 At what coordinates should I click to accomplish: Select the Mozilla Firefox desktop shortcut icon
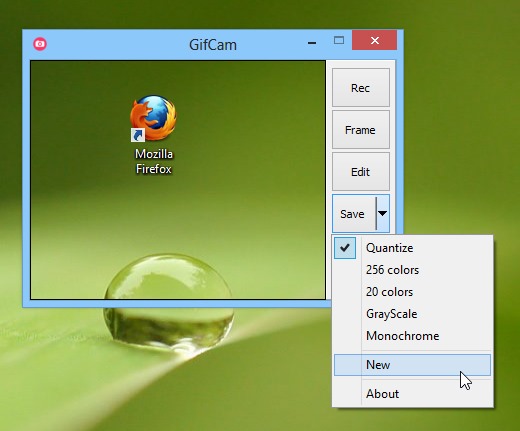coord(153,135)
